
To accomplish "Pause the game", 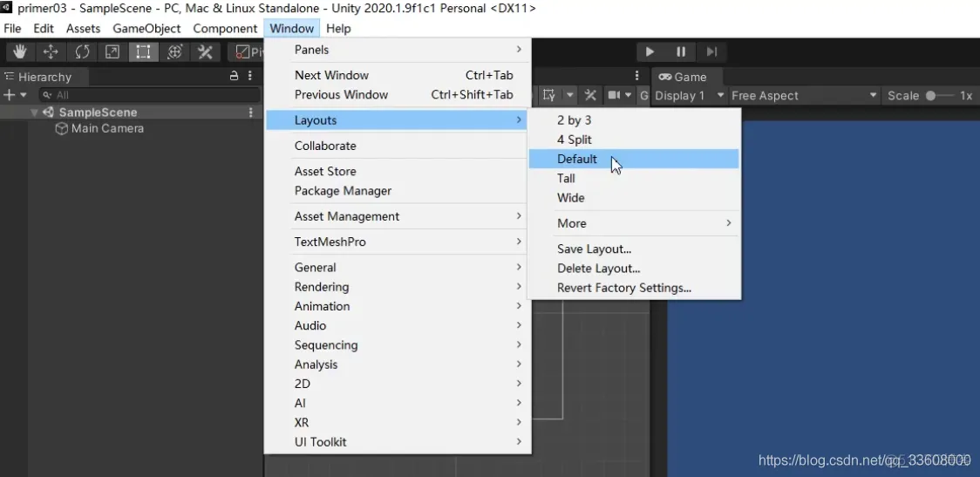I will [681, 52].
